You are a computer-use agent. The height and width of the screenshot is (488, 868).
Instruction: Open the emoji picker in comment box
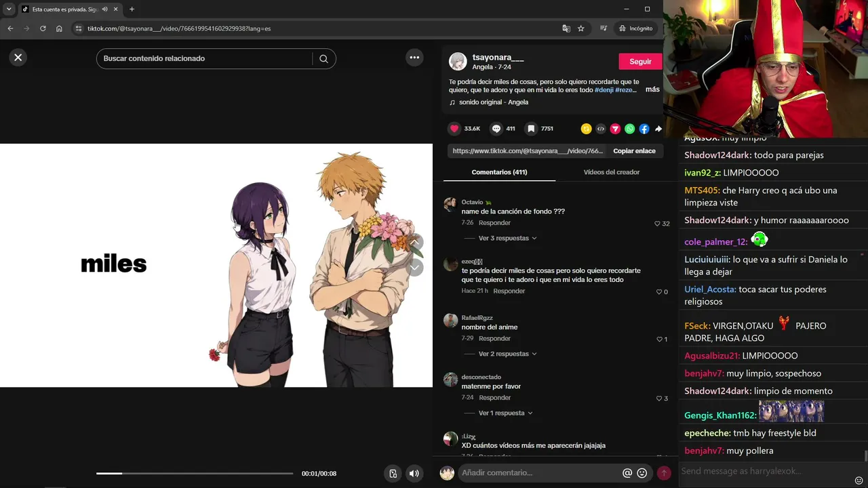coord(642,473)
